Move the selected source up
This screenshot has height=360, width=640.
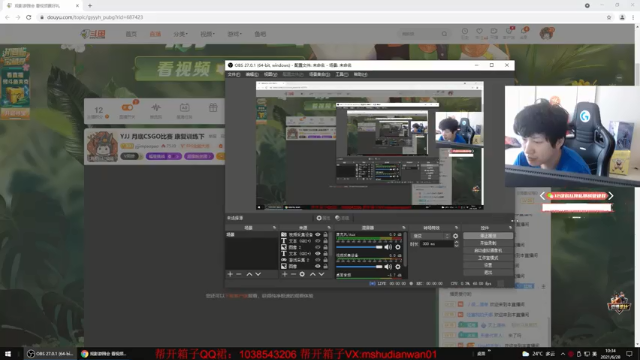[312, 274]
